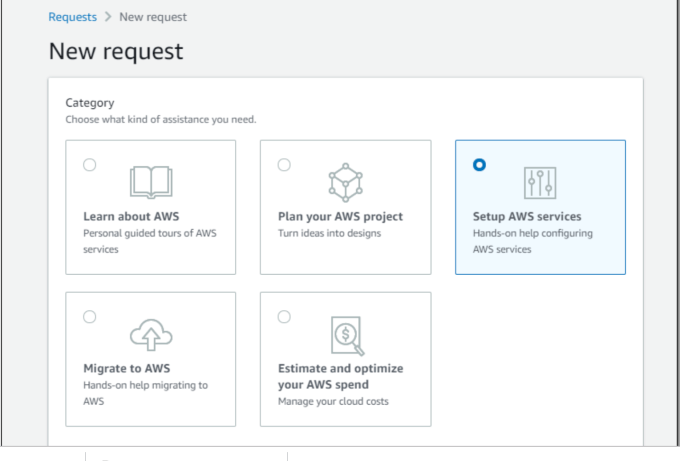680x461 pixels.
Task: Click the cloud upload icon for Migrate to AWS
Action: click(x=151, y=335)
